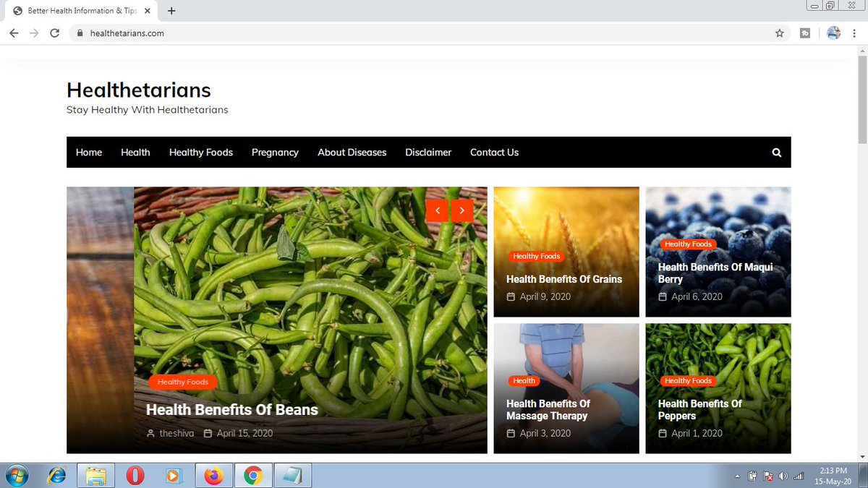
Task: Open the Health menu item
Action: pos(135,153)
